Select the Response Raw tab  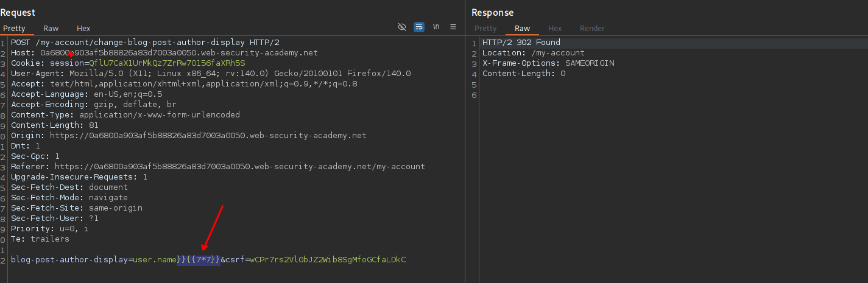(522, 29)
